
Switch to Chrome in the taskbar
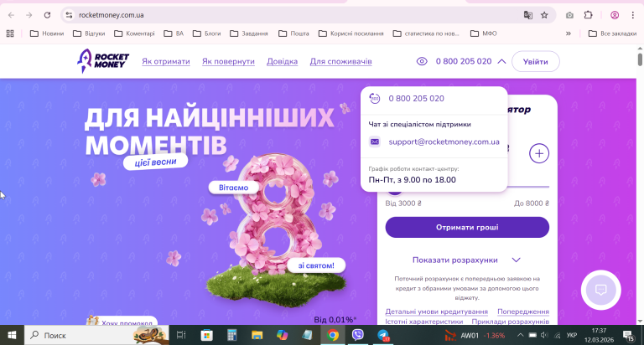click(333, 335)
